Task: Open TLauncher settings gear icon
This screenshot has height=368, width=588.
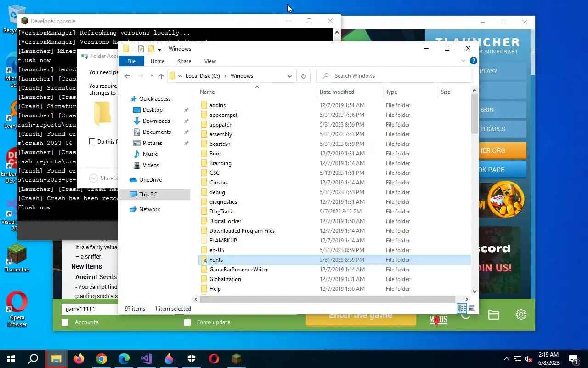Action: pos(521,315)
